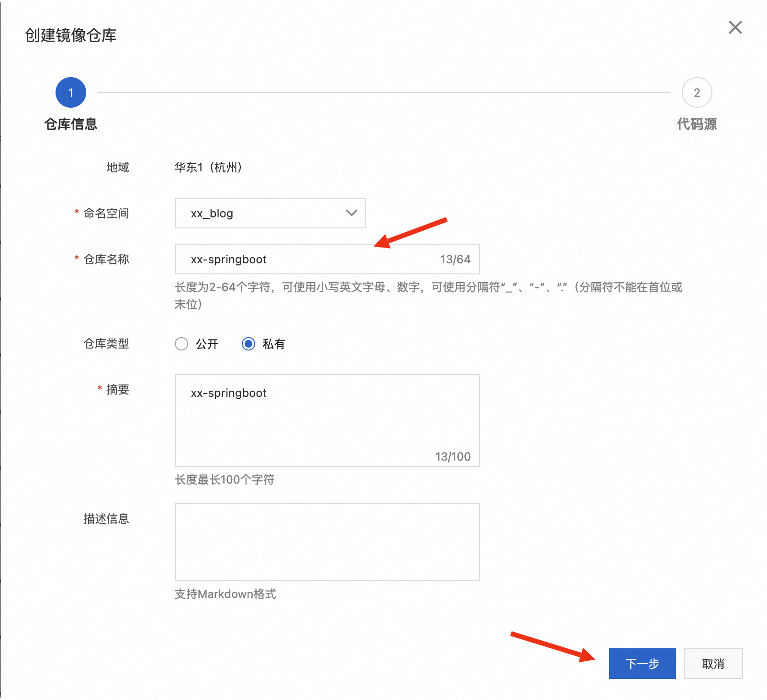Select the 公开 radio button
The height and width of the screenshot is (700, 767).
(x=181, y=344)
